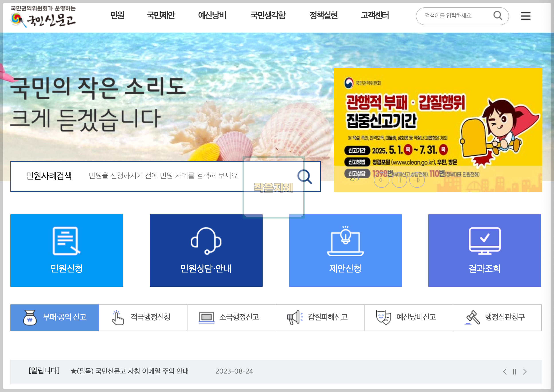
Task: Select the 갑질피해신고 tab
Action: tap(320, 317)
